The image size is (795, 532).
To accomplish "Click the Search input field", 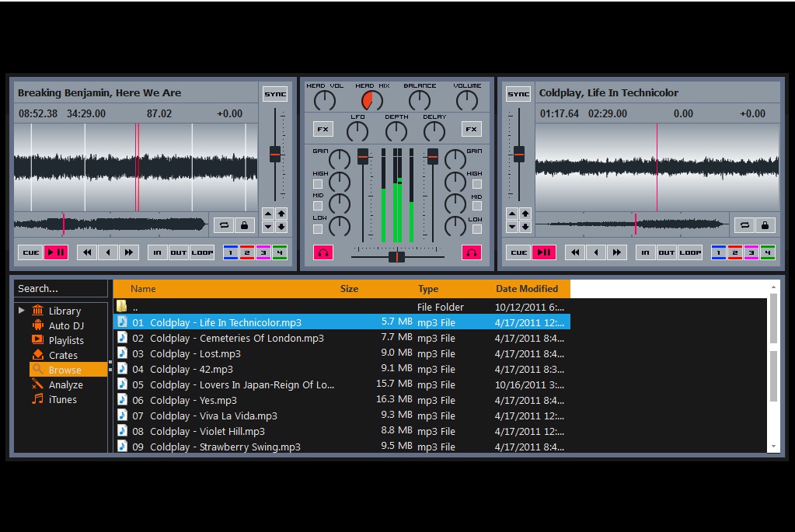I will (61, 288).
